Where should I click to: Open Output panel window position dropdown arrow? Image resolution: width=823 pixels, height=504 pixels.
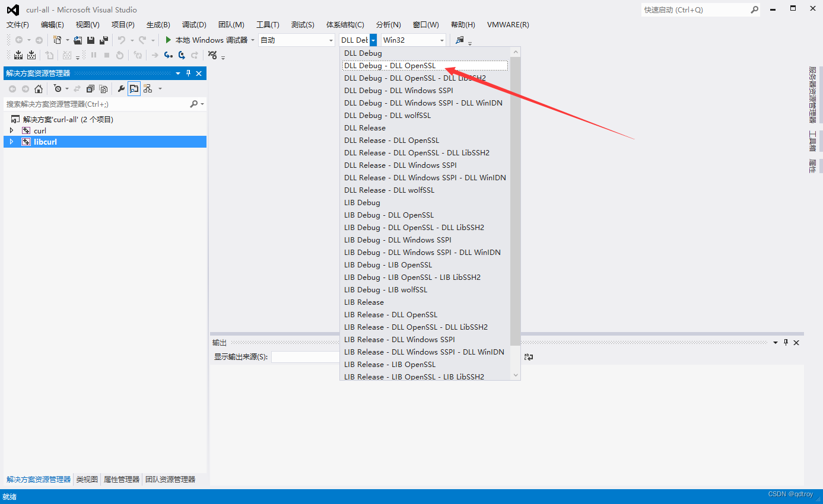[x=775, y=343]
